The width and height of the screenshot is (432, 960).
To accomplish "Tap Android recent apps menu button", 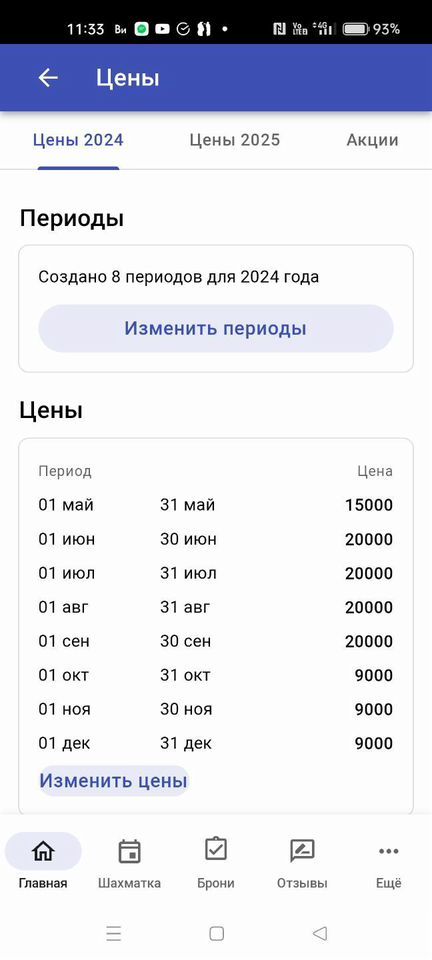I will point(114,934).
